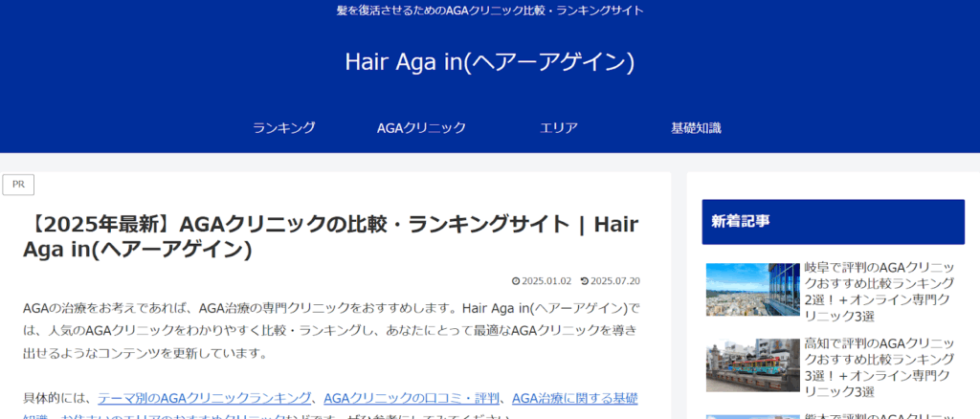
Task: Read the 高知で評判のAGAクリニック article title
Action: coord(879,367)
